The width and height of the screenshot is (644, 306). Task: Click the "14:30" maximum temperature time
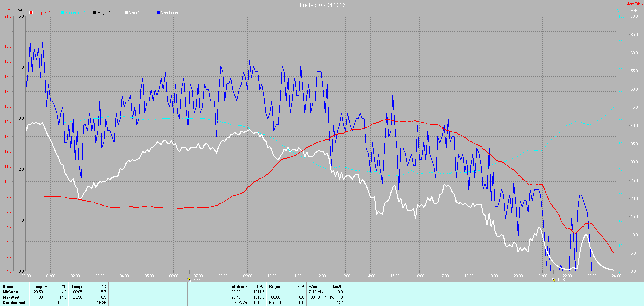(38, 297)
